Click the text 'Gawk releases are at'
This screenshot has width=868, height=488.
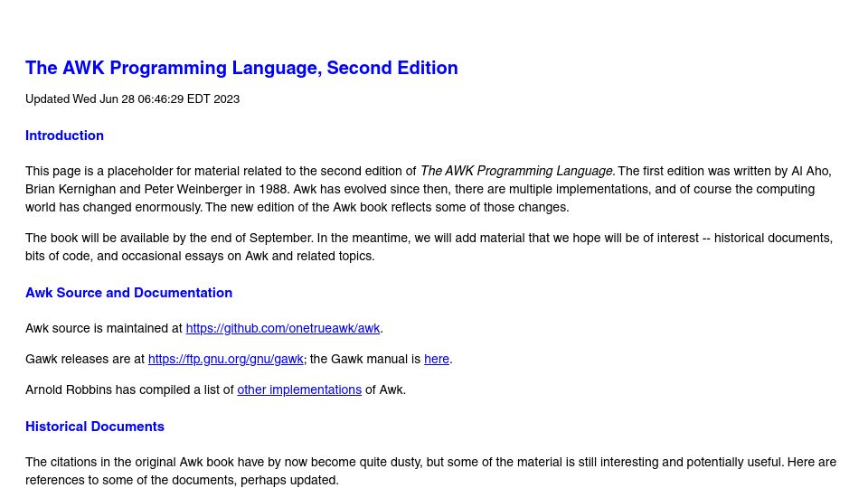pyautogui.click(x=85, y=359)
